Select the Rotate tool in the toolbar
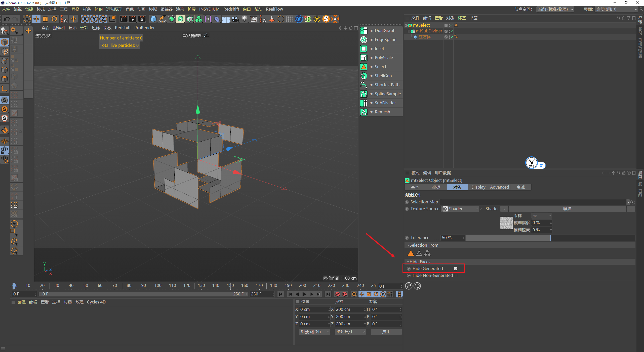The image size is (644, 352). 54,19
